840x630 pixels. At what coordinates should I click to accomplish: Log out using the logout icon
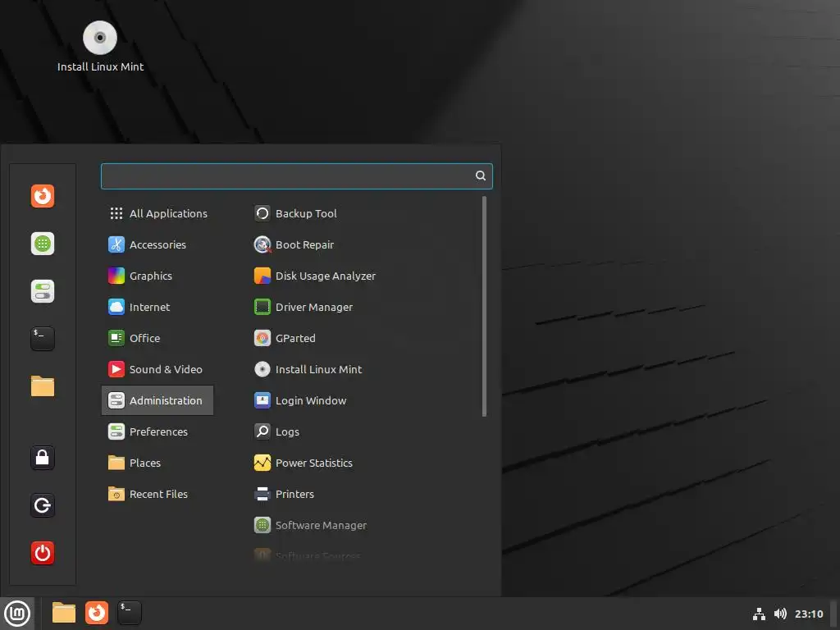coord(43,505)
